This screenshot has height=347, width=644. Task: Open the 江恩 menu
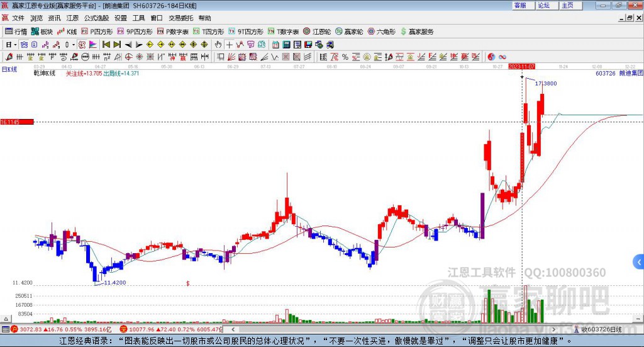click(x=72, y=18)
